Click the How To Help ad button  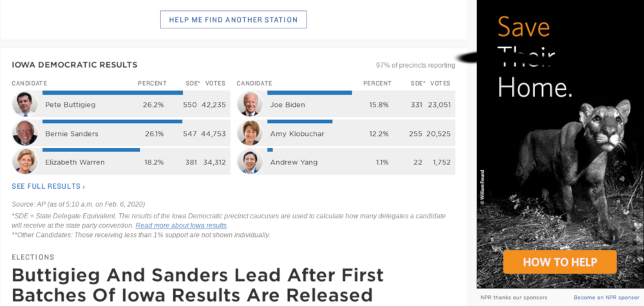pos(560,262)
